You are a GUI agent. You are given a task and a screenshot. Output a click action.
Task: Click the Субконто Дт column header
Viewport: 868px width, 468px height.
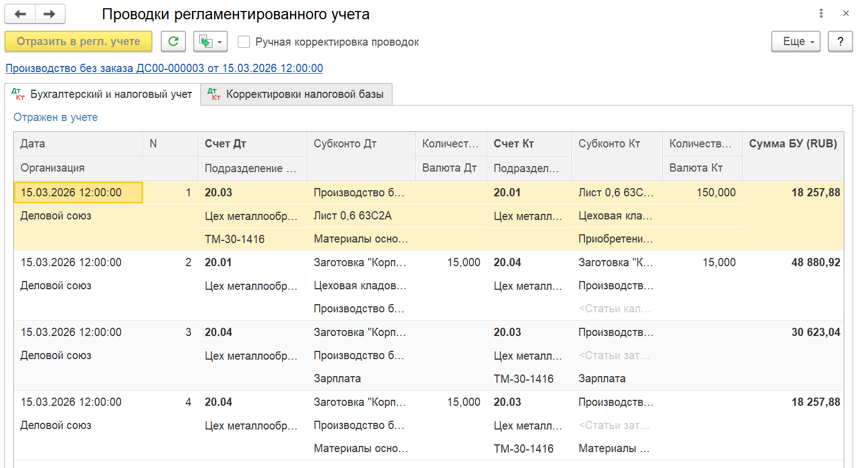coord(361,156)
